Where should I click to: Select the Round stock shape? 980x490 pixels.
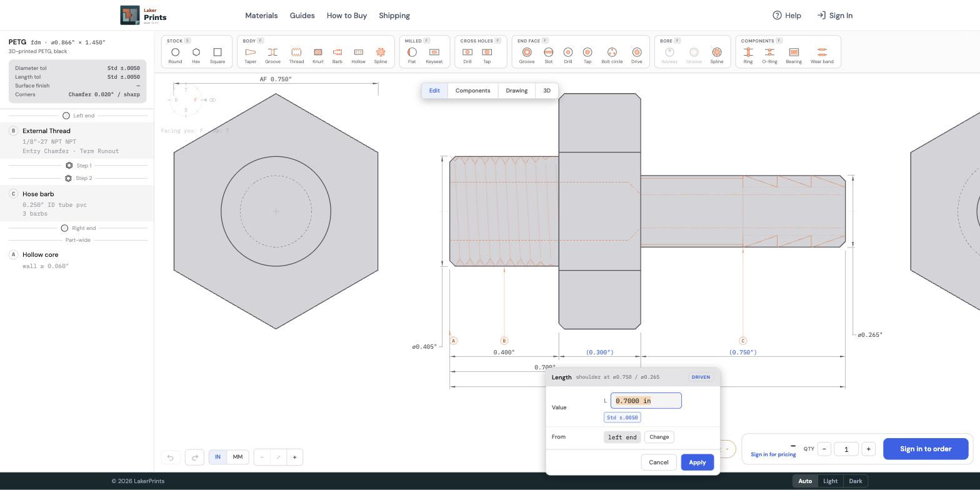point(175,55)
